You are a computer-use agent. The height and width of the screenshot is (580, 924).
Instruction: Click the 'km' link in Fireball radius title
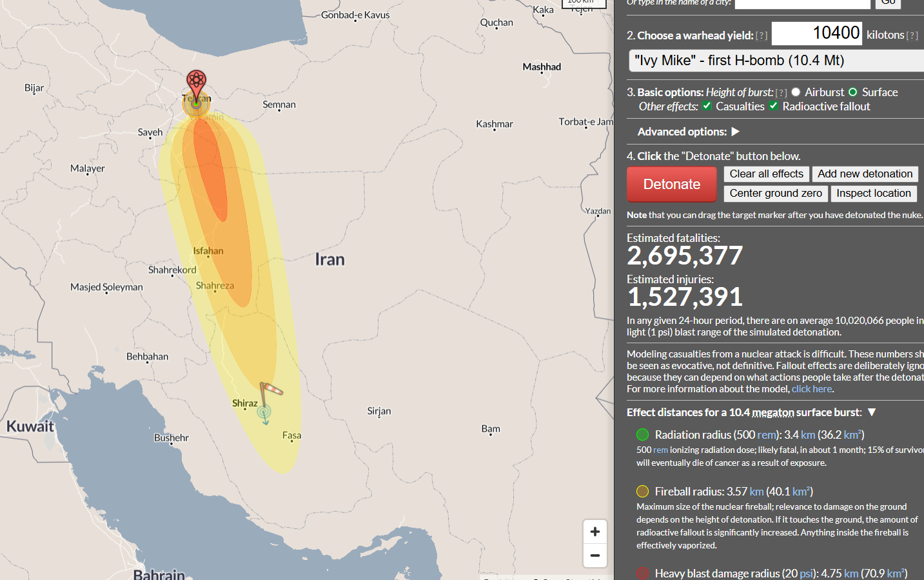point(756,492)
